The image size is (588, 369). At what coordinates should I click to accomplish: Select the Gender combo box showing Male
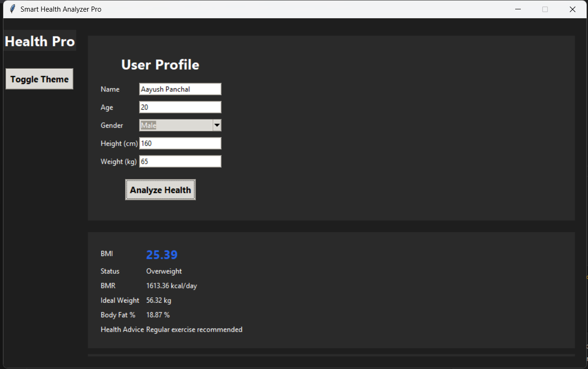[x=176, y=125]
